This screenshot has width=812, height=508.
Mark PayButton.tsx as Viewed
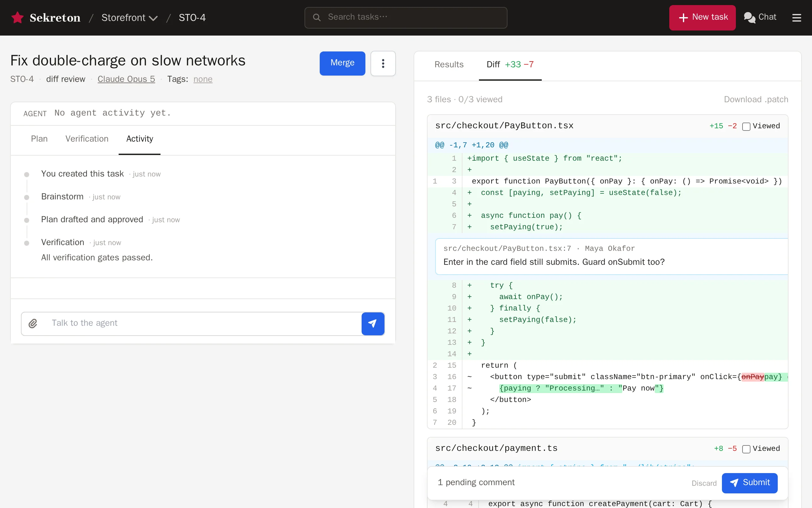pyautogui.click(x=746, y=126)
